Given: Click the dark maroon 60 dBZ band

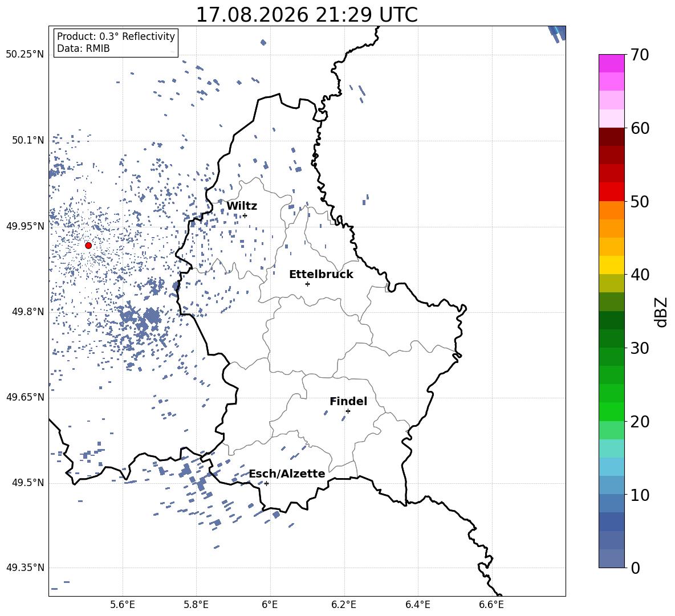Looking at the screenshot, I should 611,137.
